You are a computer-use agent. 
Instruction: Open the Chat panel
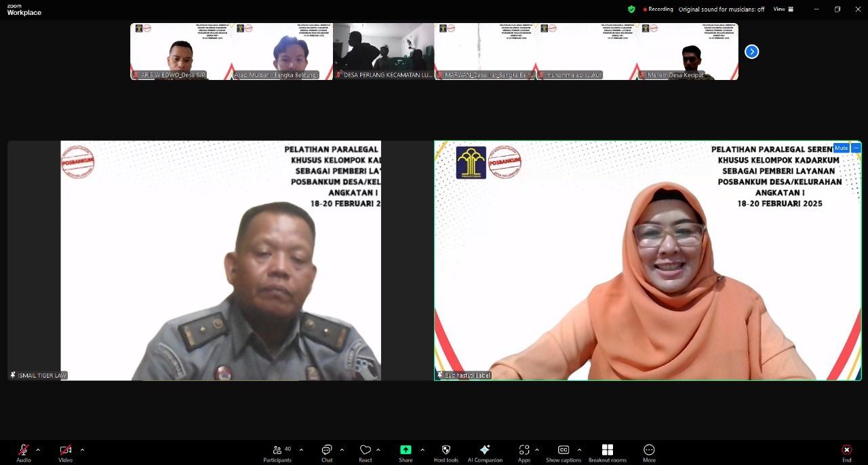pos(327,453)
